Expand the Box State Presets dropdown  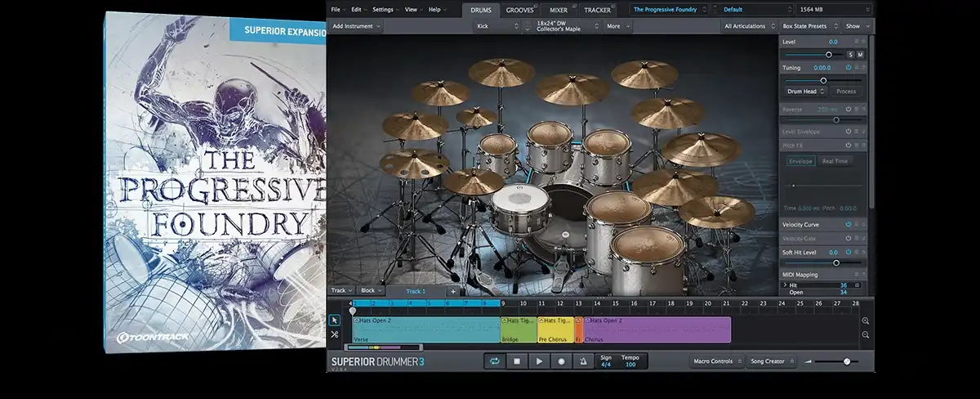pyautogui.click(x=808, y=26)
